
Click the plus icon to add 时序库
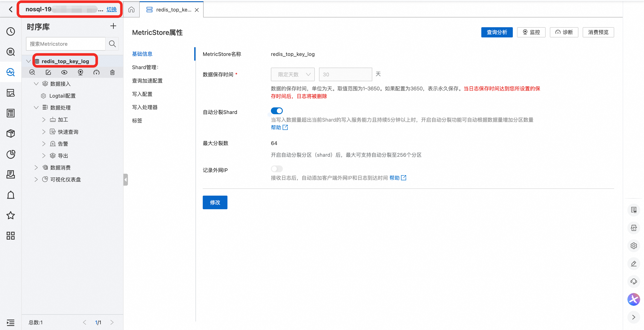pos(113,26)
